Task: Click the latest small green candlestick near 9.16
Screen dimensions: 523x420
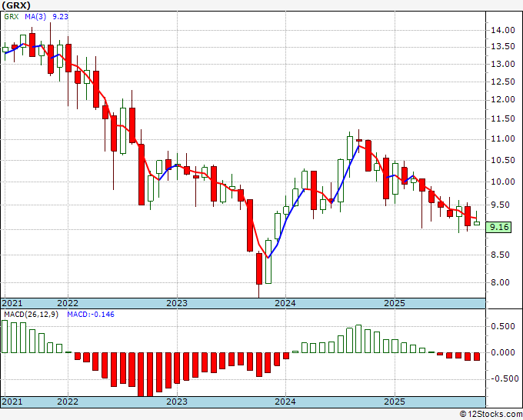Action: coord(477,223)
